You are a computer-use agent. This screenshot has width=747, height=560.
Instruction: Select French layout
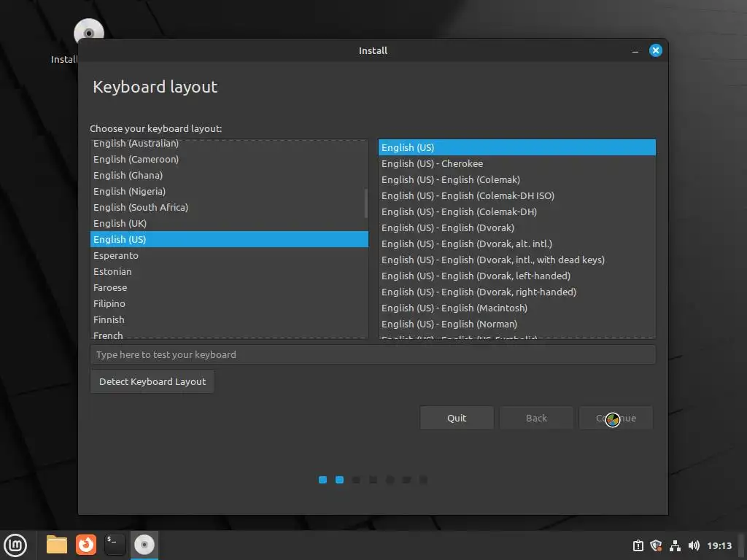point(229,334)
